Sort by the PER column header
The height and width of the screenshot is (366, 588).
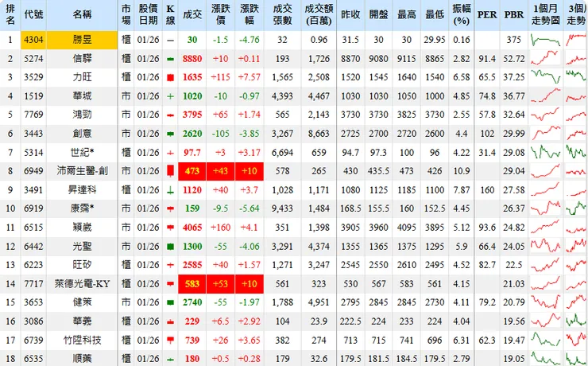(x=487, y=14)
